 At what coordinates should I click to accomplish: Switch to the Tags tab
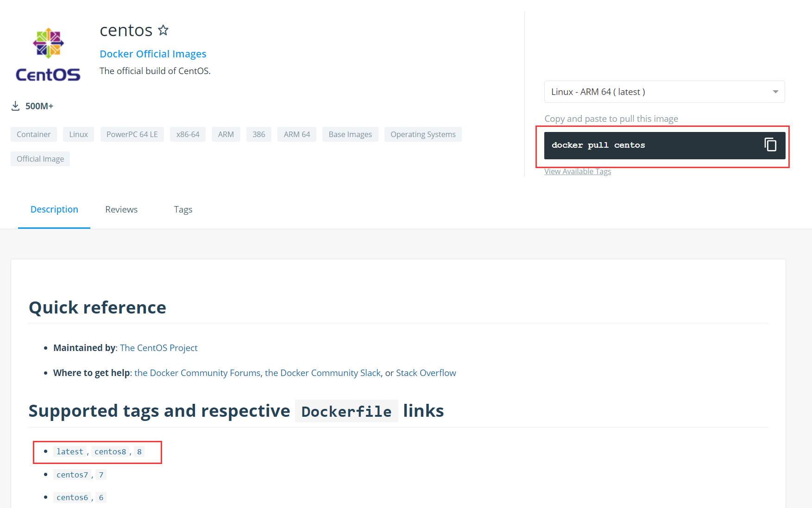183,210
